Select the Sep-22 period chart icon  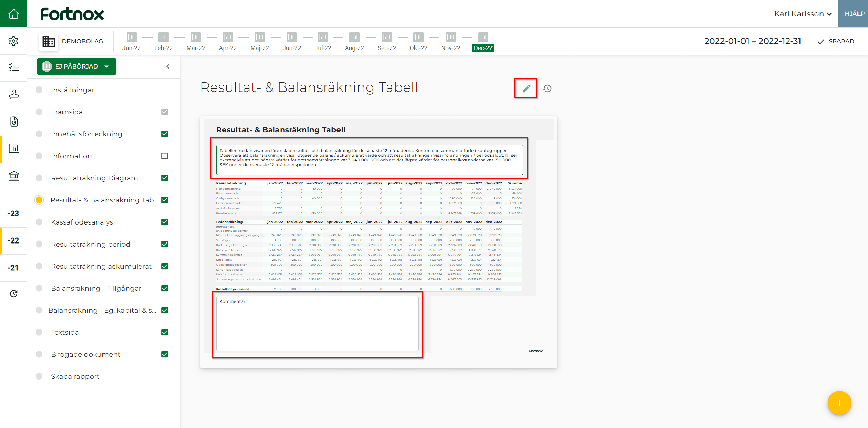(x=387, y=37)
